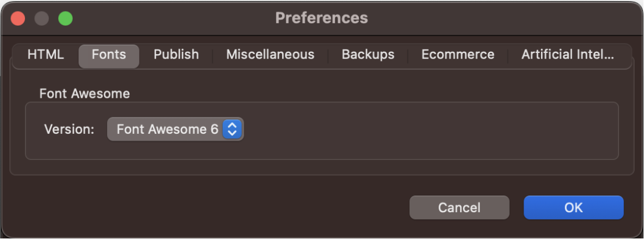Close the Preferences window with red button
The width and height of the screenshot is (644, 239).
pos(18,18)
